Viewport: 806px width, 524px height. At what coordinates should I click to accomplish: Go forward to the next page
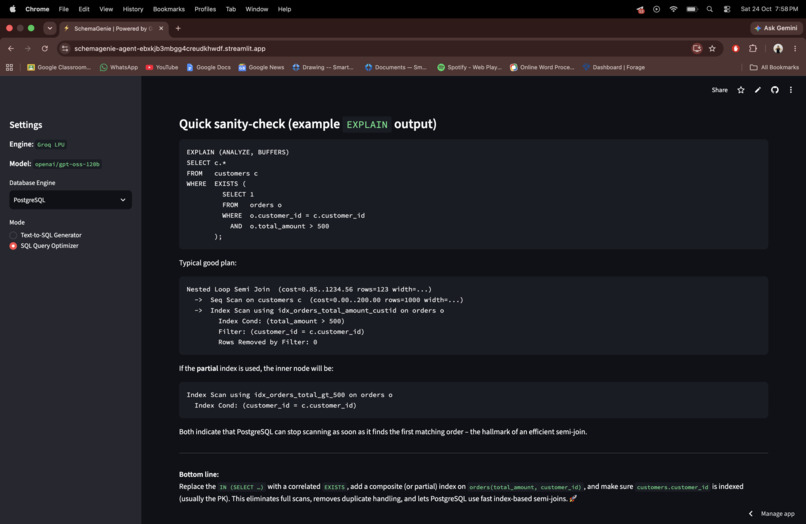[x=28, y=48]
